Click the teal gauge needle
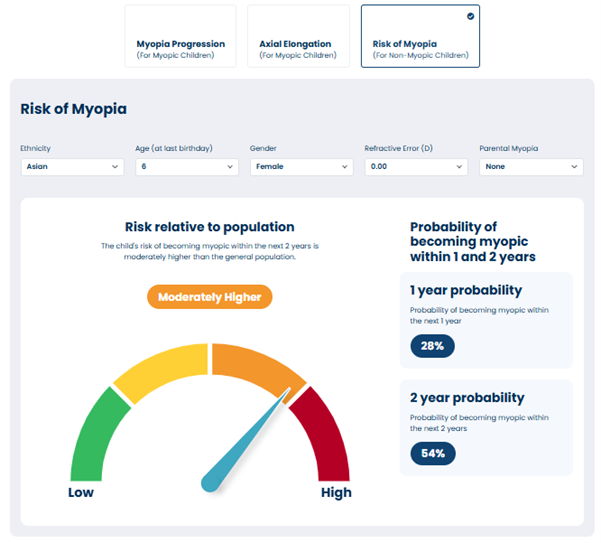 [x=245, y=441]
